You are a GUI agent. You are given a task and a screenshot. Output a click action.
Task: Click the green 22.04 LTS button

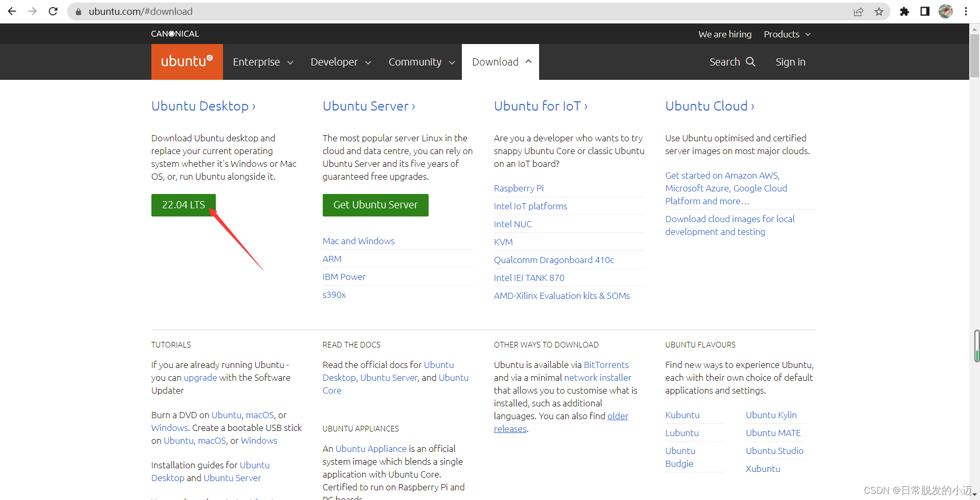pyautogui.click(x=184, y=205)
